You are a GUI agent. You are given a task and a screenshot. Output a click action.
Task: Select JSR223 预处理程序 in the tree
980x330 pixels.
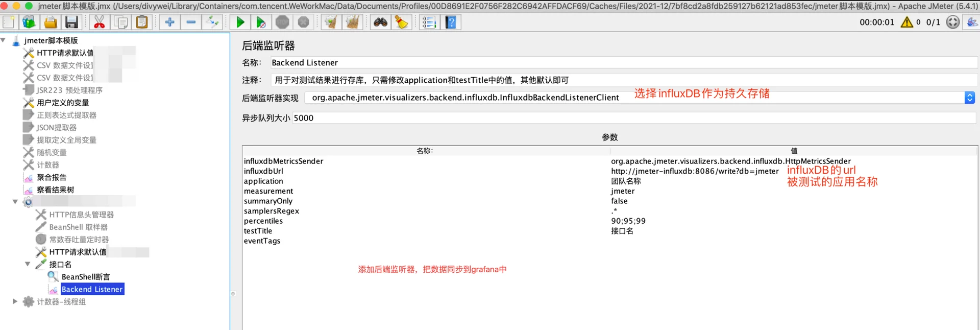coord(69,90)
